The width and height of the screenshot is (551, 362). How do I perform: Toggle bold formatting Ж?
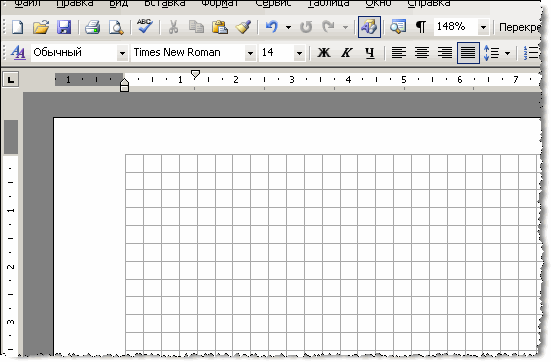(x=324, y=53)
